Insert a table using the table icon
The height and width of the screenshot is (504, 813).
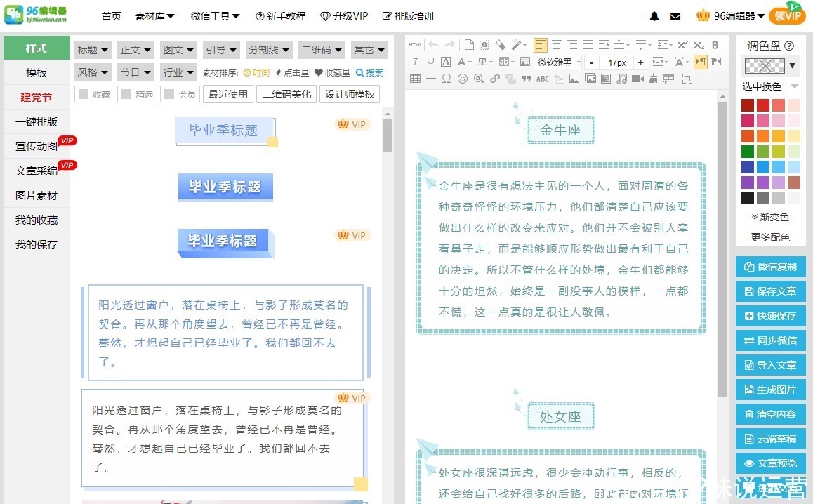414,79
